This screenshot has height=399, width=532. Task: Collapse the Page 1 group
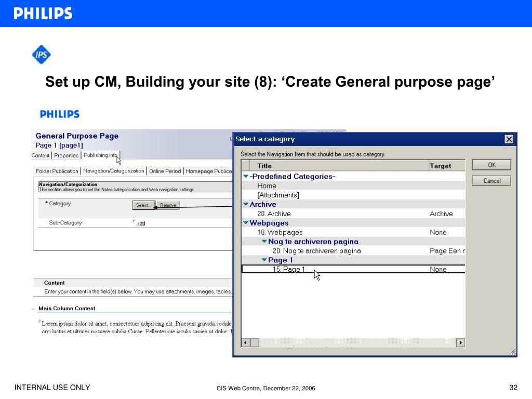click(264, 260)
